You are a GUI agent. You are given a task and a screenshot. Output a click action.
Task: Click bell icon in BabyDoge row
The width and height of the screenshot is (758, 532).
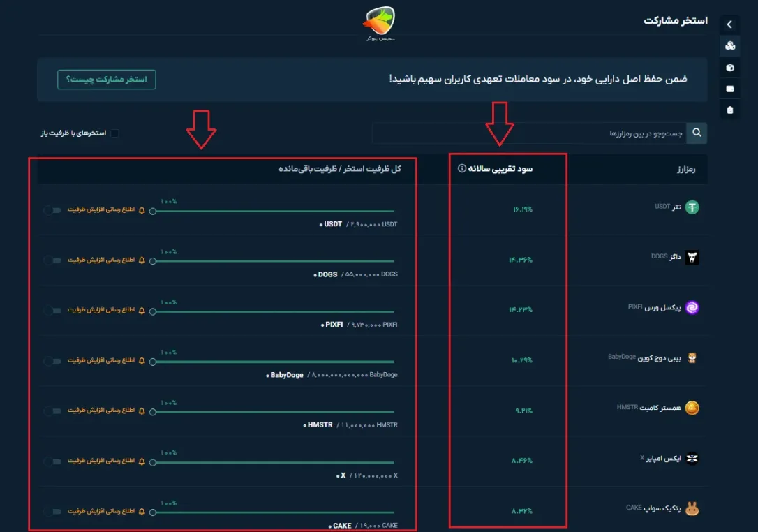pyautogui.click(x=142, y=361)
